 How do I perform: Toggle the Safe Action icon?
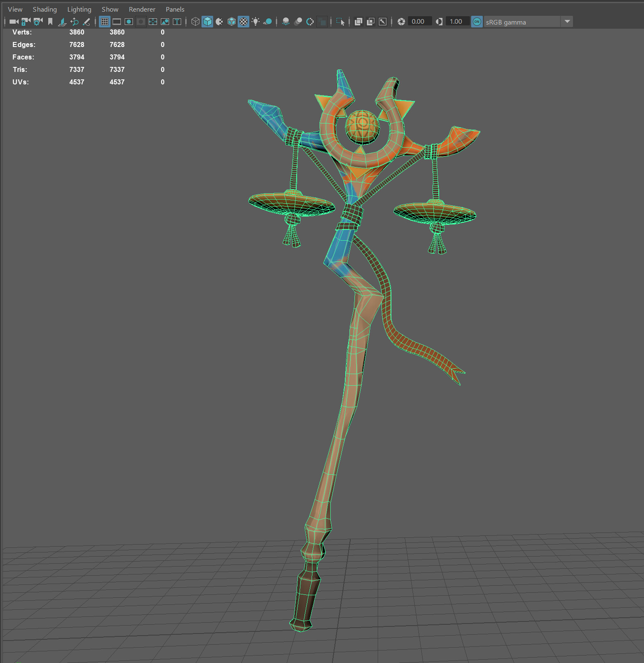[165, 22]
